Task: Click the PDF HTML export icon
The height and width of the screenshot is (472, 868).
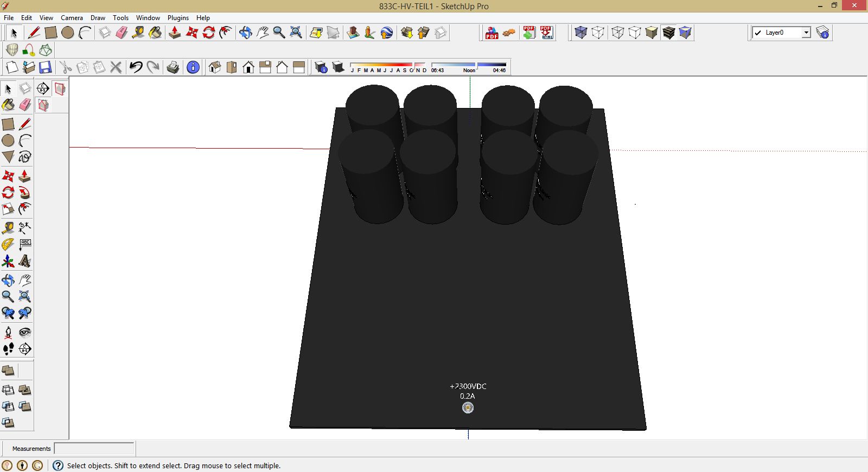Action: click(546, 33)
